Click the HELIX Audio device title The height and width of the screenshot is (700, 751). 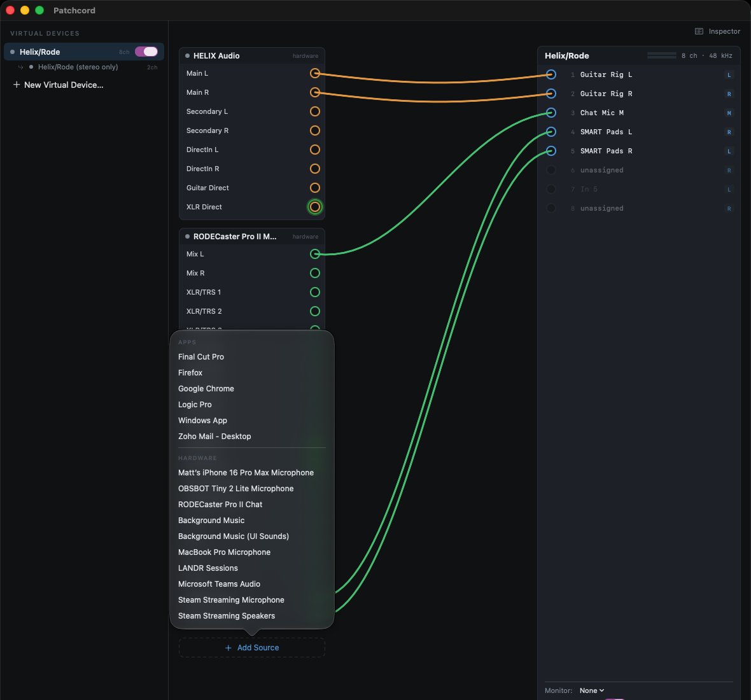[x=216, y=56]
